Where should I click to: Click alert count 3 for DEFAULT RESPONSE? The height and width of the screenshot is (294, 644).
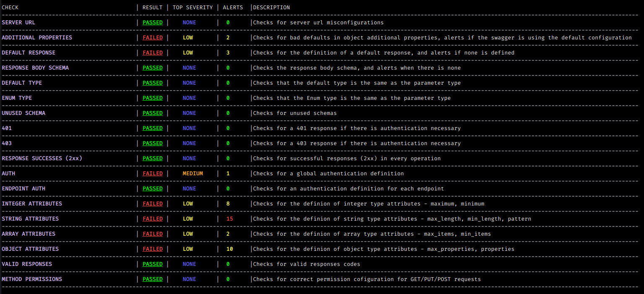point(228,53)
